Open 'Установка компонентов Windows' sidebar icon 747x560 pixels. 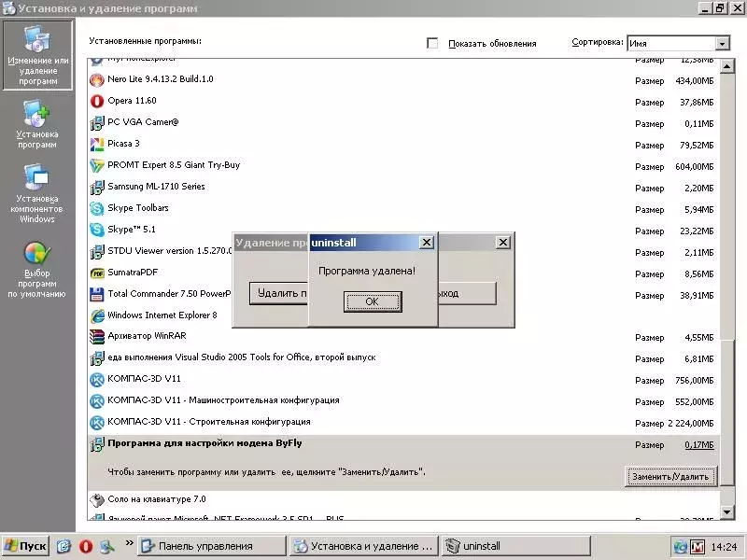[37, 193]
